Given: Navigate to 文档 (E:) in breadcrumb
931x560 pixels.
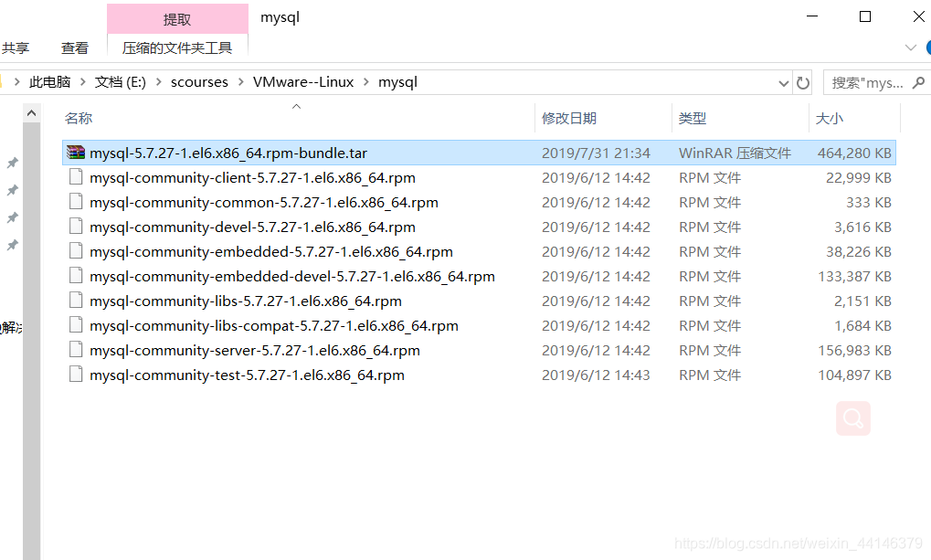Looking at the screenshot, I should [x=121, y=82].
